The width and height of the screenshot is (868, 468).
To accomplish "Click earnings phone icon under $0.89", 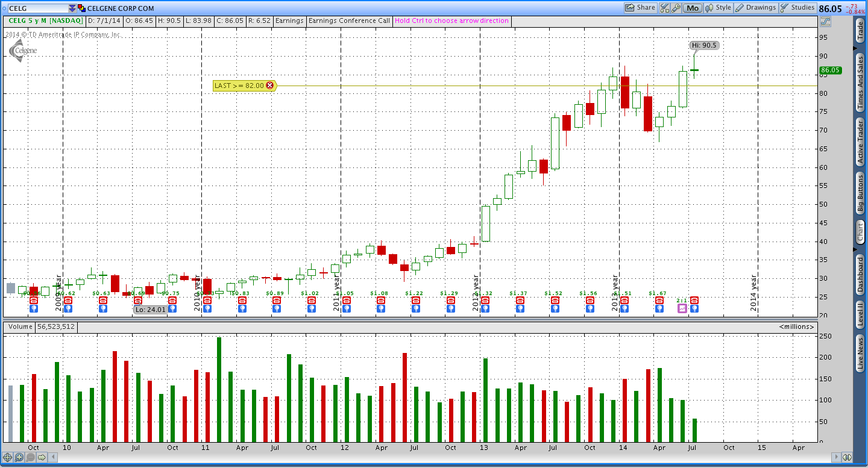I will click(277, 300).
